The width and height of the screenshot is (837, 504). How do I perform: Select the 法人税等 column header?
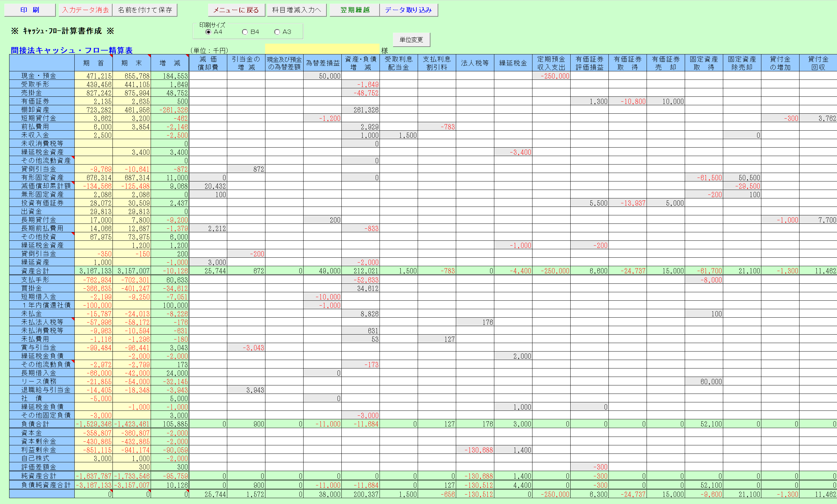click(475, 63)
